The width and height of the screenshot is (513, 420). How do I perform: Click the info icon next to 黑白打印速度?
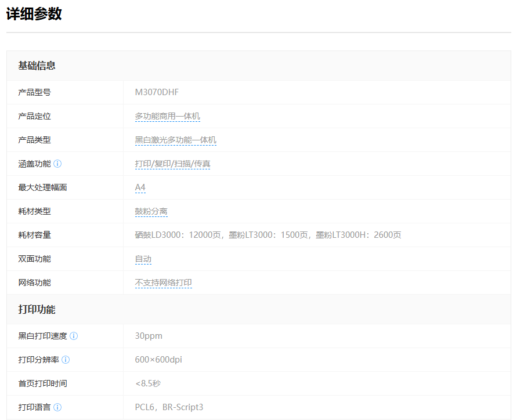pos(74,336)
